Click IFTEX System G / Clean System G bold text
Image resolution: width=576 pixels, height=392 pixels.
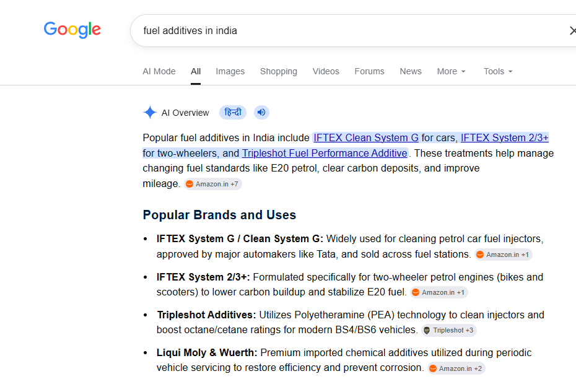coord(240,239)
